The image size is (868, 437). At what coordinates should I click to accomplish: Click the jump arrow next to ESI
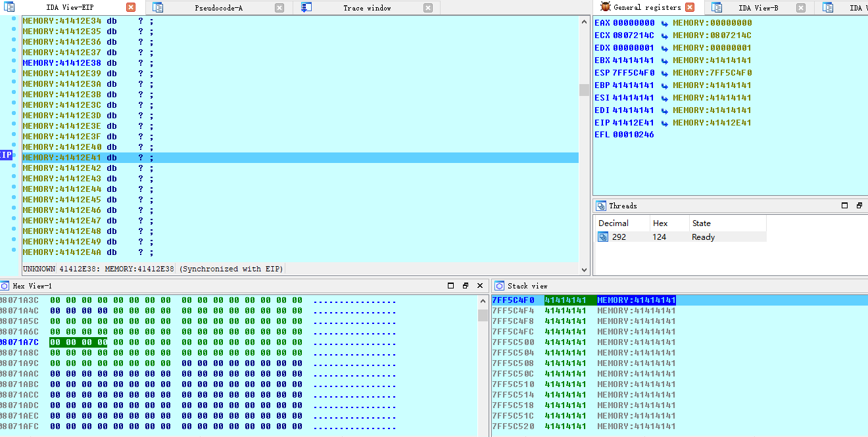point(665,98)
